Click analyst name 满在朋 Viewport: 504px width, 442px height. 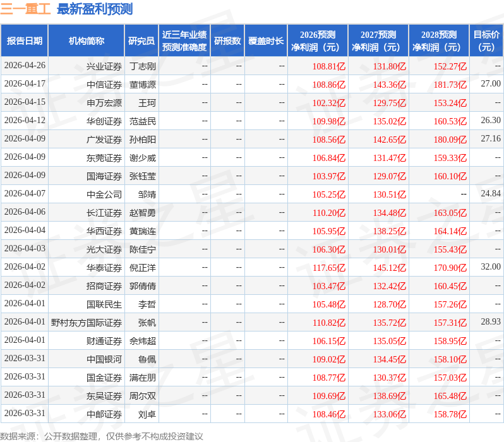pos(143,378)
